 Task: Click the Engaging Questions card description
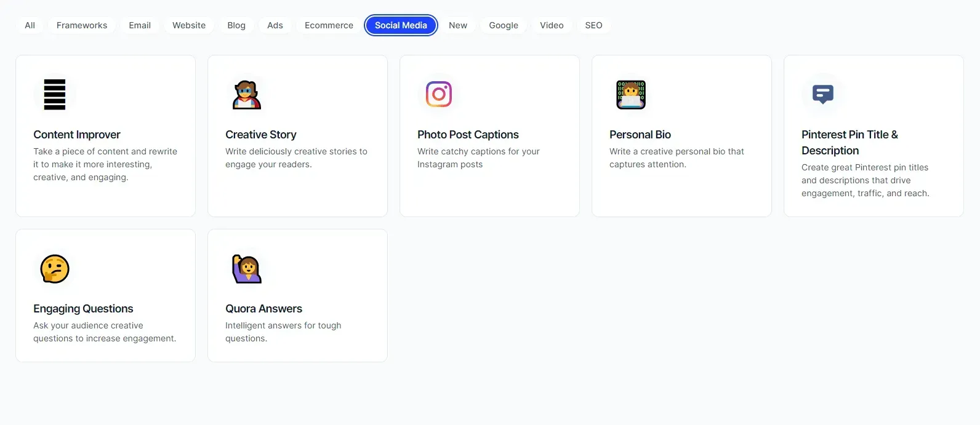click(105, 332)
